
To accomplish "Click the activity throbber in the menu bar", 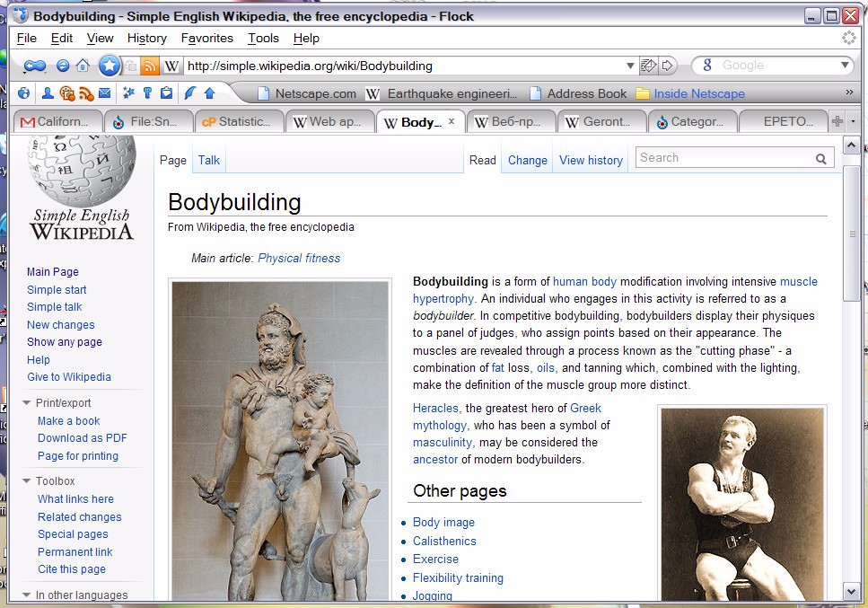I will coord(848,38).
